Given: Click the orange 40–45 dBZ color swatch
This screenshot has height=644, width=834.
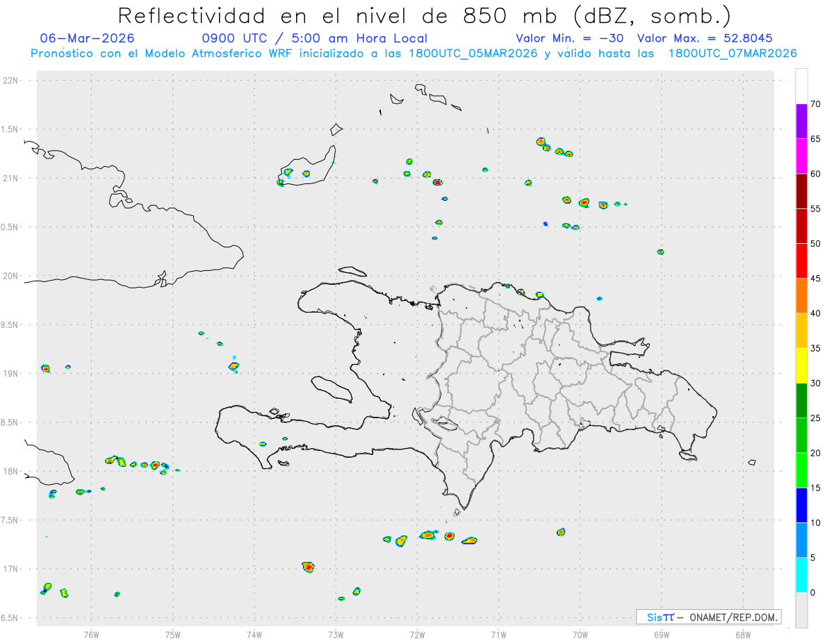Looking at the screenshot, I should tap(801, 296).
